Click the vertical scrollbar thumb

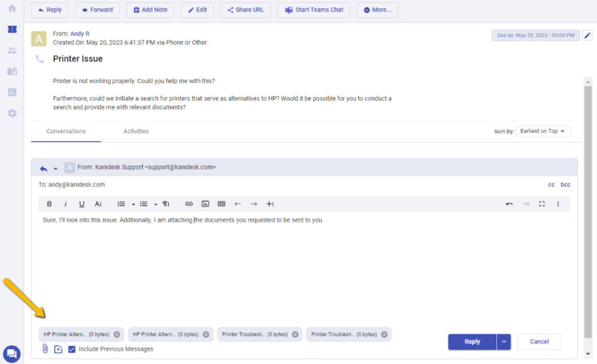(588, 211)
